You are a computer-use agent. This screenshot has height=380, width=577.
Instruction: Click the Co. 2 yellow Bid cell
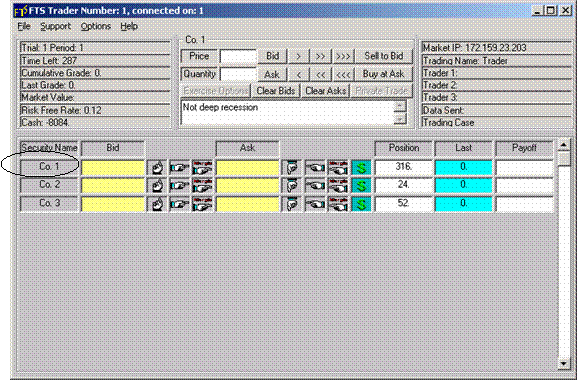pyautogui.click(x=113, y=185)
